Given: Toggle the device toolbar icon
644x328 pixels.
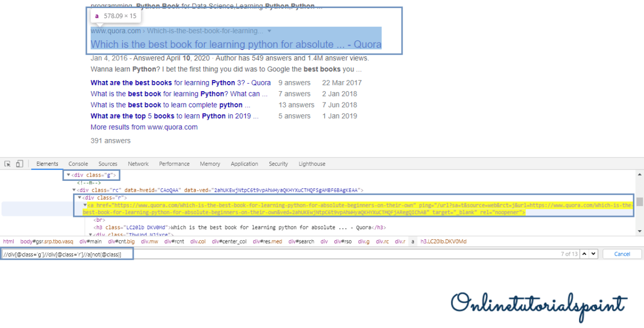Looking at the screenshot, I should [x=19, y=164].
